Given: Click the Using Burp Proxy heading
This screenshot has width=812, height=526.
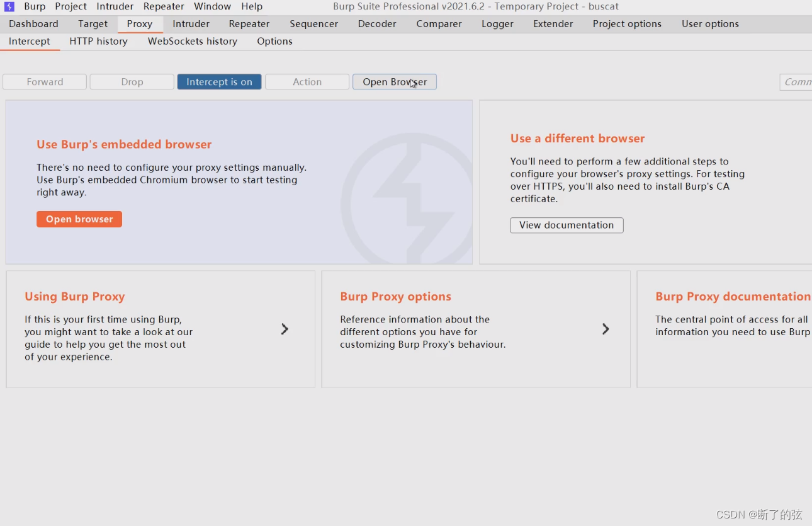Looking at the screenshot, I should coord(75,297).
